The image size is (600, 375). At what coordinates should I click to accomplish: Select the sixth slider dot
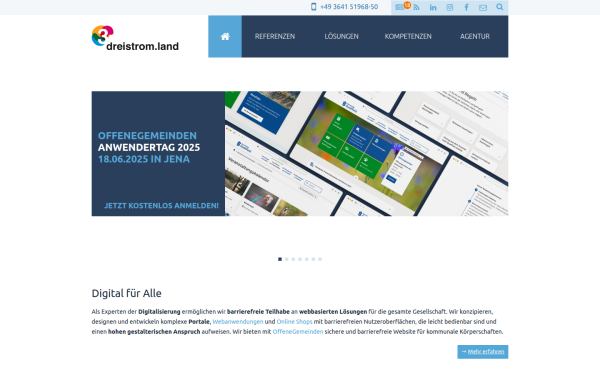[313, 259]
